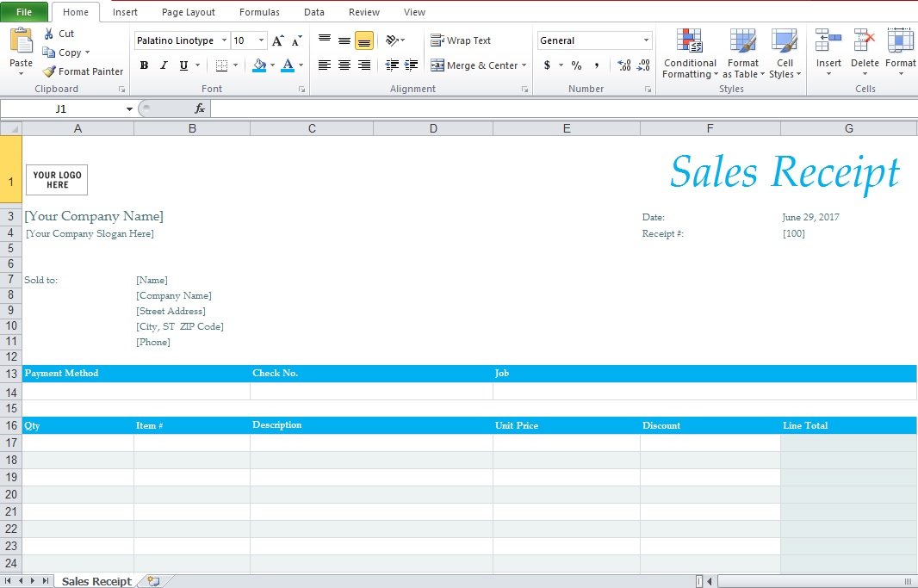Image resolution: width=918 pixels, height=588 pixels.
Task: Activate the Format Painter brush
Action: [49, 71]
